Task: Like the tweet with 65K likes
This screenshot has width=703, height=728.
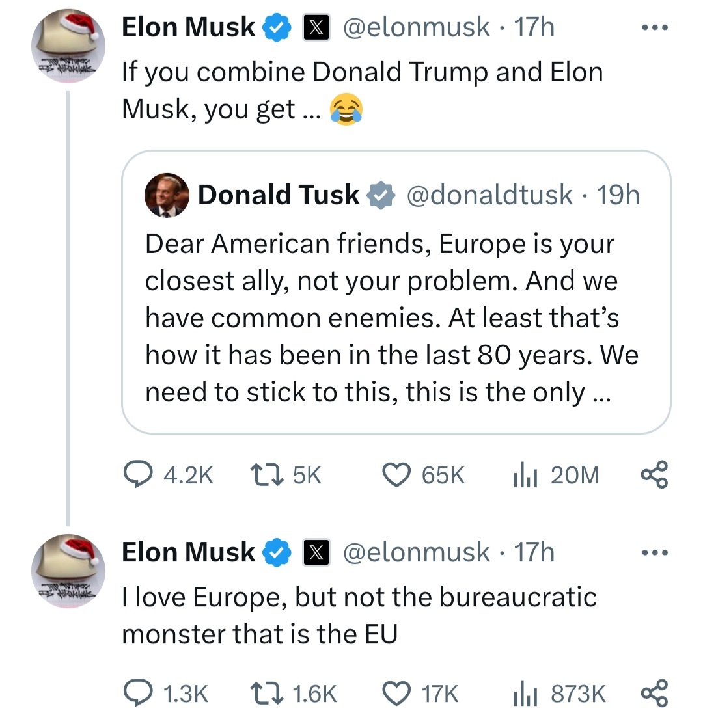Action: pyautogui.click(x=396, y=475)
